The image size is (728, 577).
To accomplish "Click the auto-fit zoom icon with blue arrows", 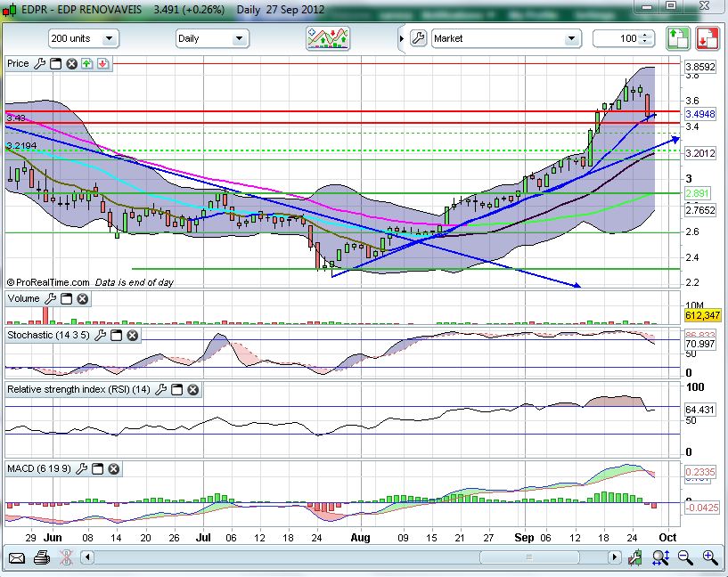I will (x=660, y=557).
